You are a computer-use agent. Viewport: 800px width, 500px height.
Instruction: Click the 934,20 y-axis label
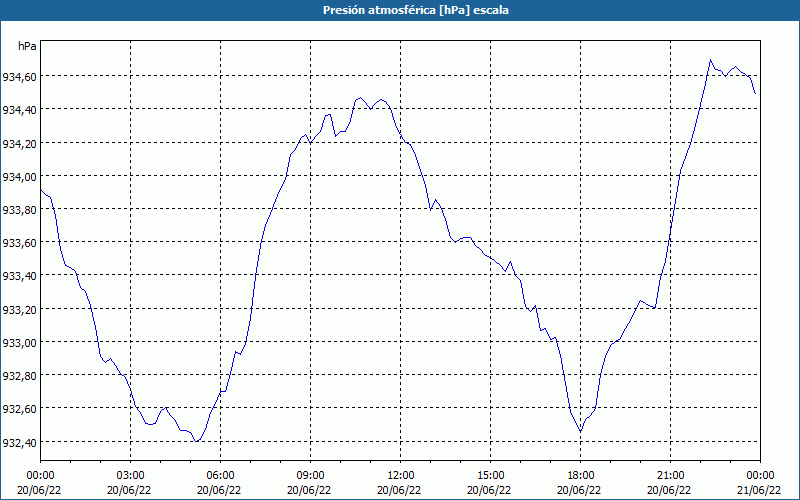[x=19, y=143]
